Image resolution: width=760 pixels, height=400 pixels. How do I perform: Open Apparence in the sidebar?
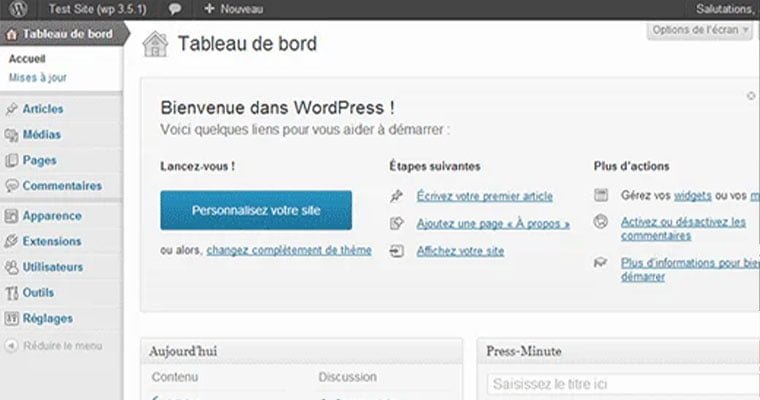pos(52,216)
